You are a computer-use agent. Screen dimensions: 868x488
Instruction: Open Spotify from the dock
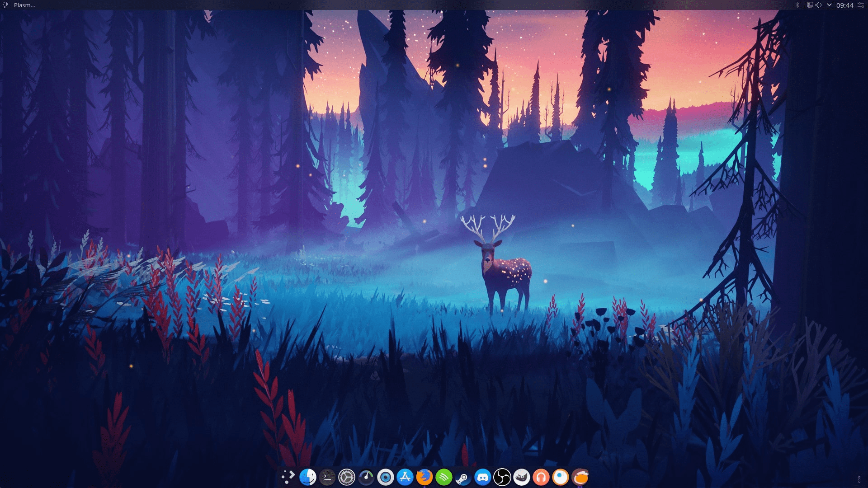coord(444,477)
